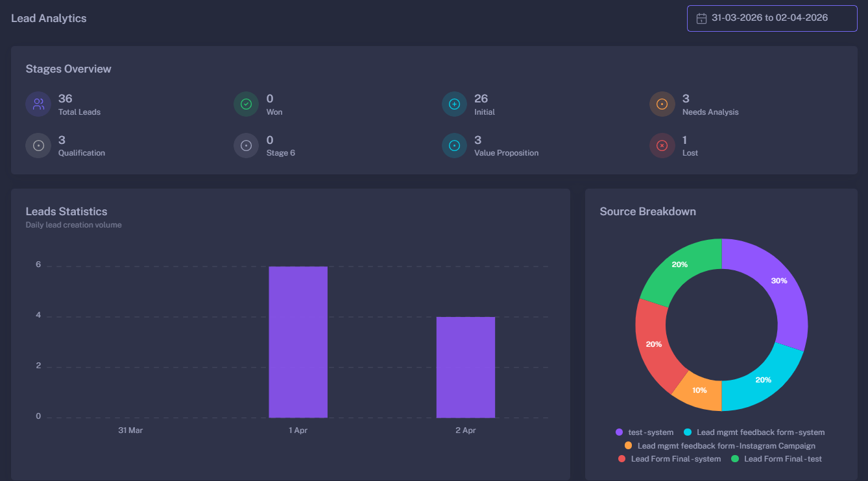This screenshot has width=868, height=481.
Task: Click the Stage 6 circle icon
Action: coord(246,145)
